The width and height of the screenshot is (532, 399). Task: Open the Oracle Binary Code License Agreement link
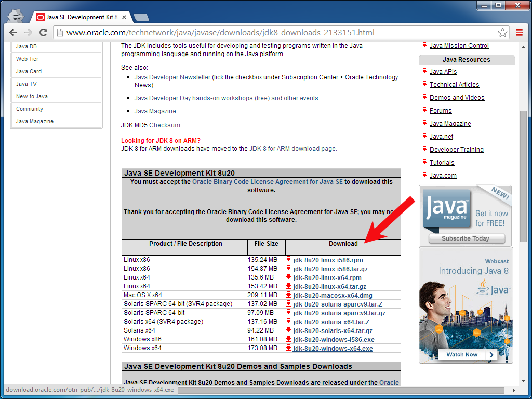[268, 182]
